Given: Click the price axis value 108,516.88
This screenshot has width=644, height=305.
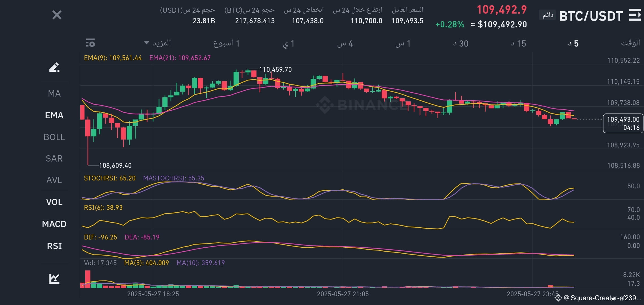Looking at the screenshot, I should tap(623, 165).
